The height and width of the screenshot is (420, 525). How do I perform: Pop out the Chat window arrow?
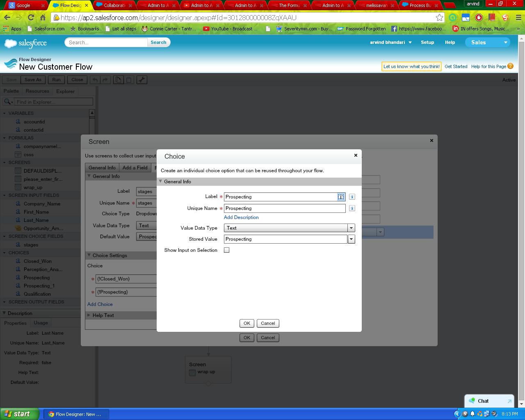[x=509, y=401]
